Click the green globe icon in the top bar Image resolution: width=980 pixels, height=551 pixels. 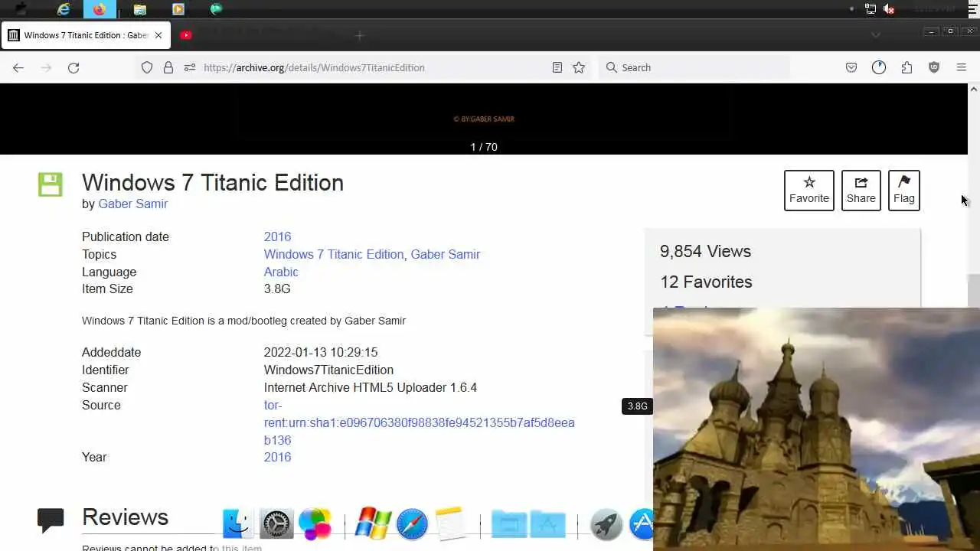[x=216, y=9]
